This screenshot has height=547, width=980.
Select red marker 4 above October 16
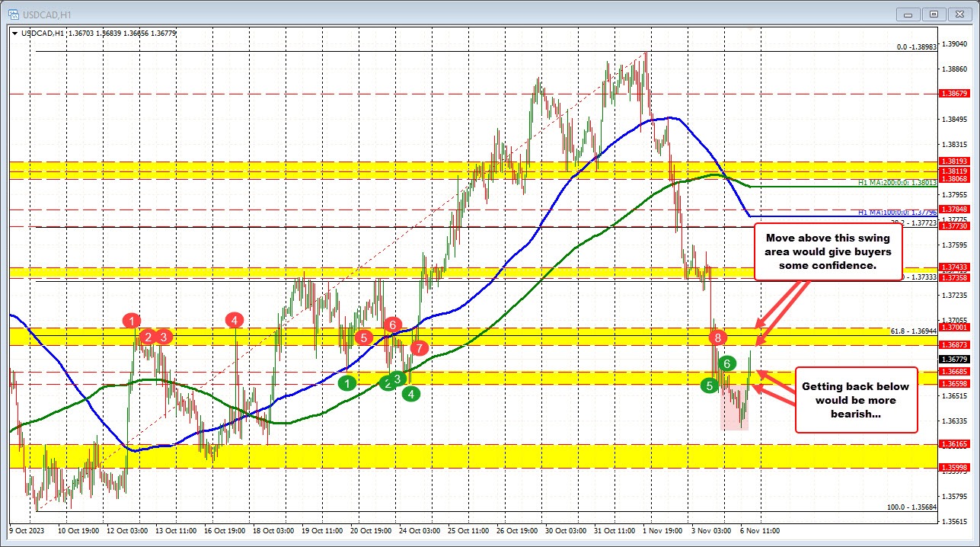point(234,321)
